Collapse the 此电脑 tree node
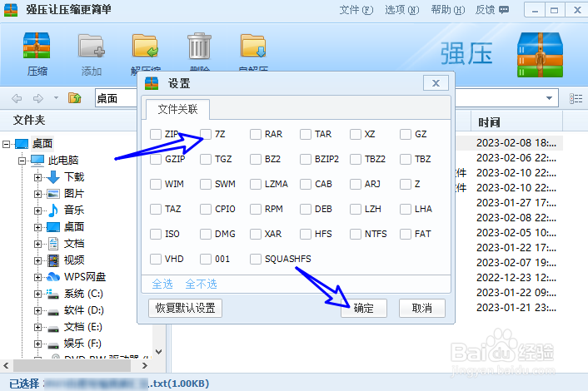 tap(22, 161)
